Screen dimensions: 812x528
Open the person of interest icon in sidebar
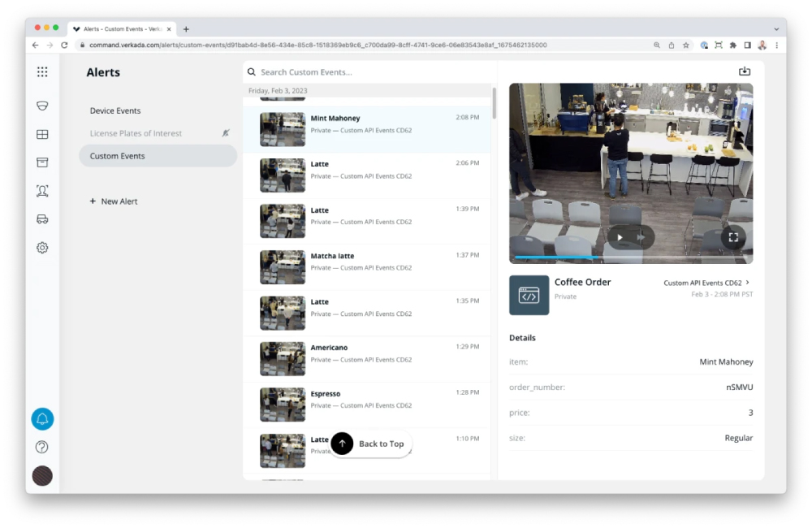tap(42, 191)
